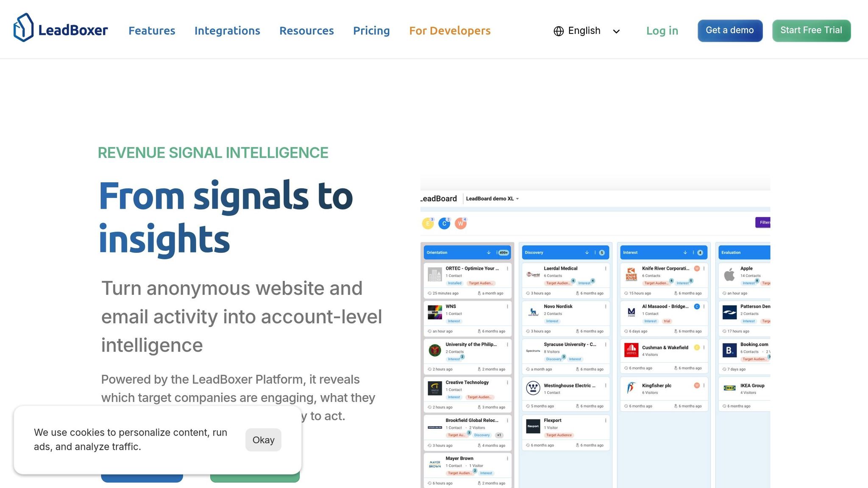Click the globe language icon
Image resolution: width=868 pixels, height=488 pixels.
coord(559,31)
